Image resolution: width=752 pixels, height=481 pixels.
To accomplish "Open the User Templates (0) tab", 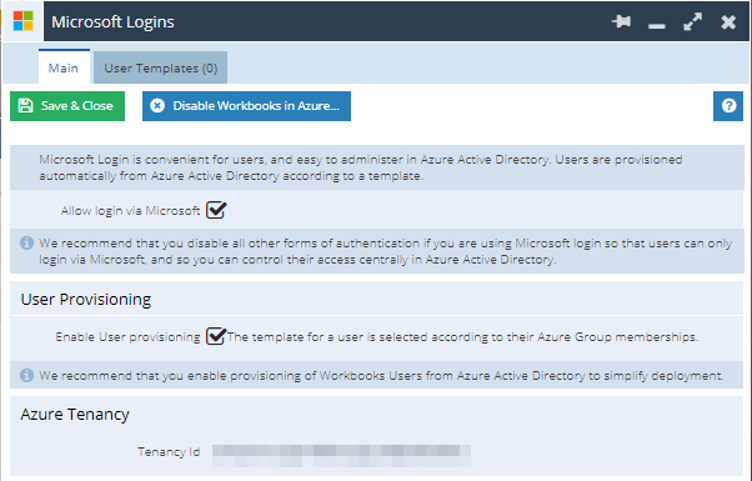I will 161,68.
